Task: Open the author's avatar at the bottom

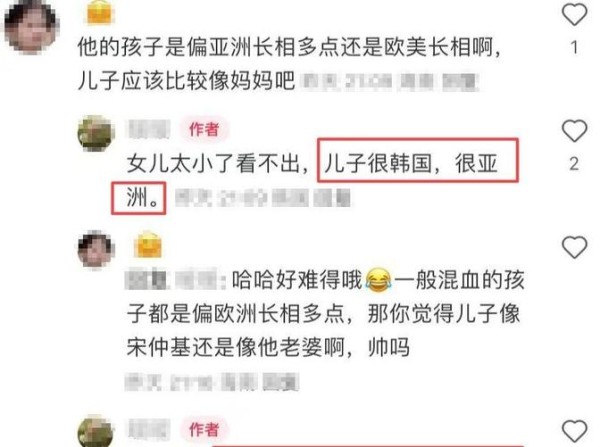Action: point(96,432)
